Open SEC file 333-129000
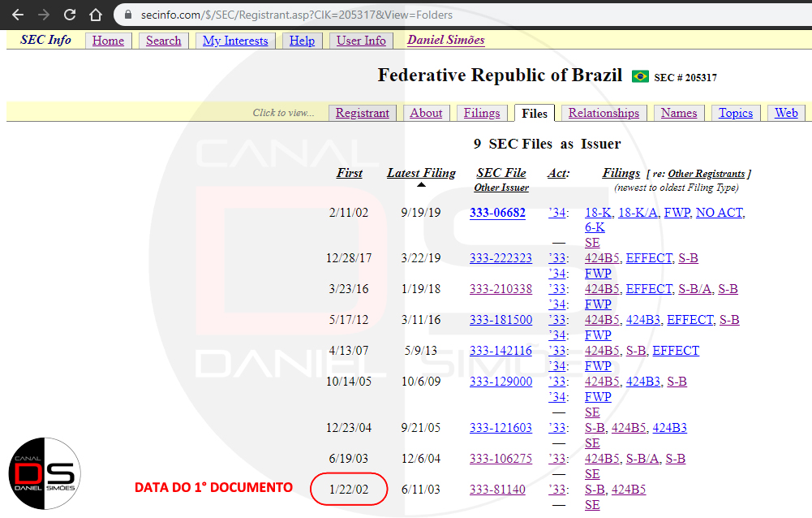This screenshot has width=812, height=518. tap(501, 382)
